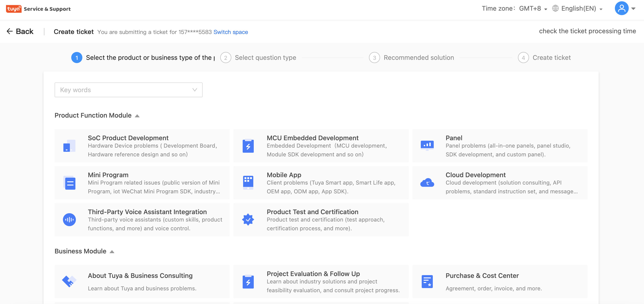Click check the ticket processing time link
This screenshot has height=304, width=644.
pyautogui.click(x=587, y=31)
